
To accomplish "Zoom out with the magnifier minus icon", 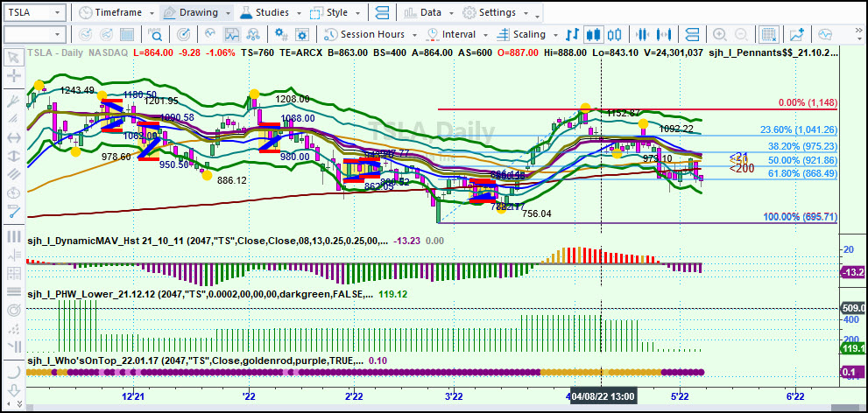I will pos(740,34).
